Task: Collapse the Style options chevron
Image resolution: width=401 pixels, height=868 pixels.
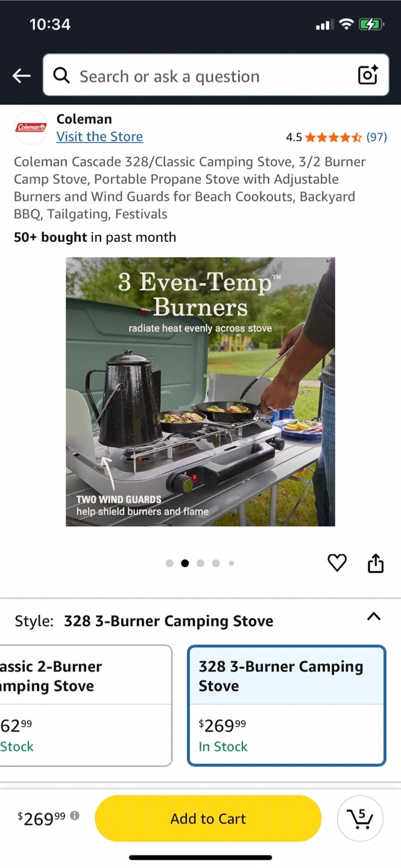Action: 374,616
